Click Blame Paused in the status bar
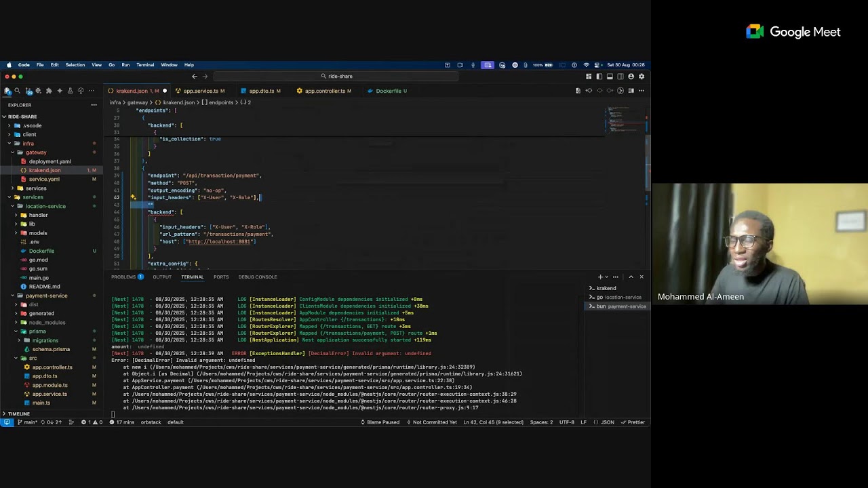868x488 pixels. click(x=380, y=422)
